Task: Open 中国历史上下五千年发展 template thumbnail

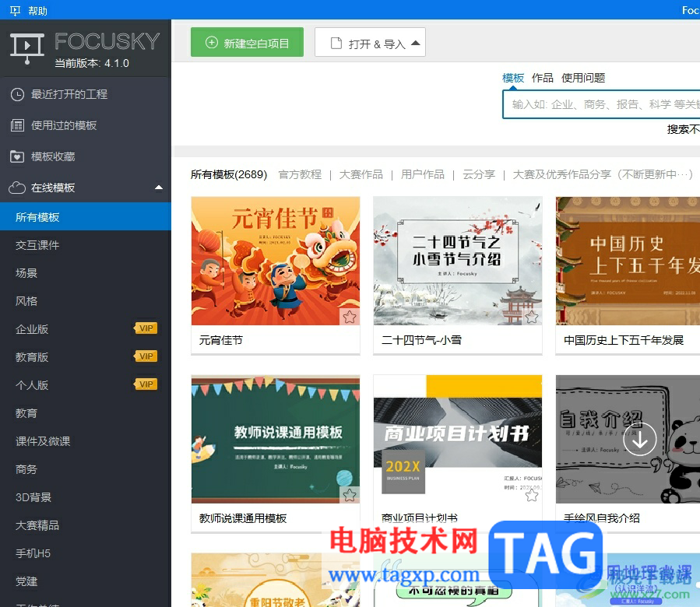Action: click(x=628, y=261)
